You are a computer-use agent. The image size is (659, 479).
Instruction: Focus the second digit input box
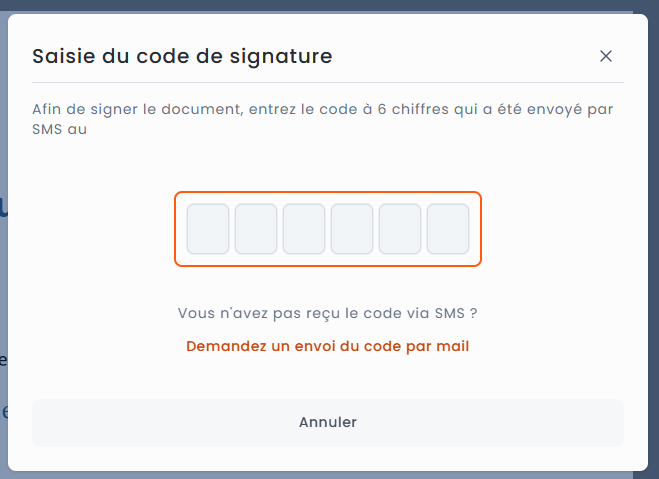(x=256, y=229)
